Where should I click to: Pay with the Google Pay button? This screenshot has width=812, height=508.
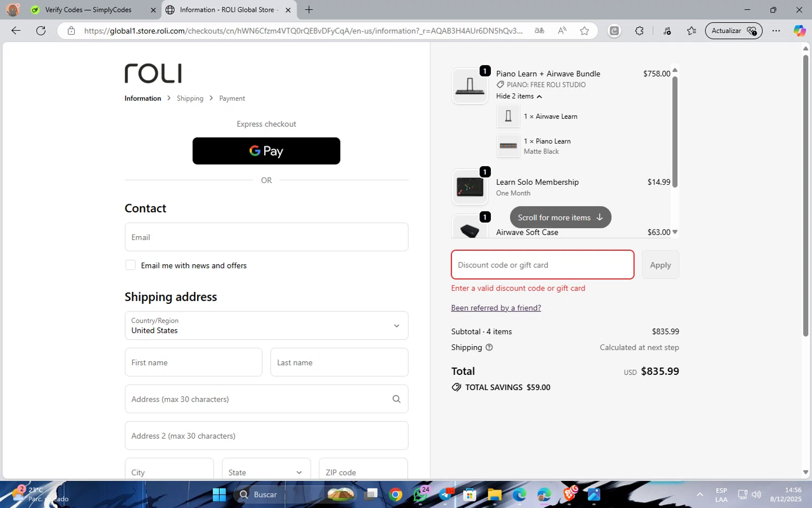tap(266, 151)
